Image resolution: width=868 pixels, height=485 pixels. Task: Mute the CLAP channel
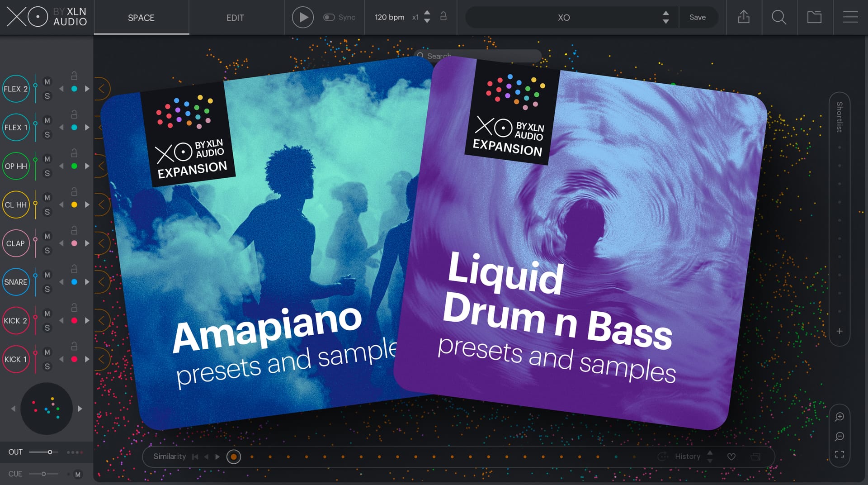point(47,237)
